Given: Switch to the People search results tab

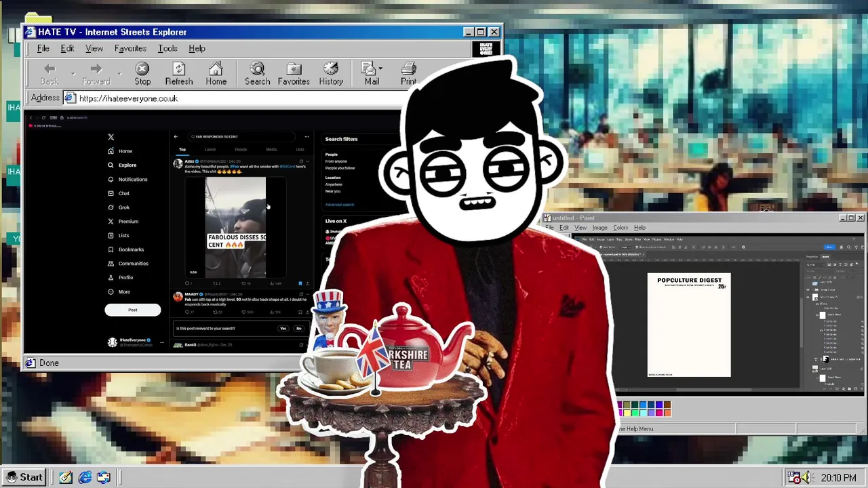Looking at the screenshot, I should pos(241,149).
